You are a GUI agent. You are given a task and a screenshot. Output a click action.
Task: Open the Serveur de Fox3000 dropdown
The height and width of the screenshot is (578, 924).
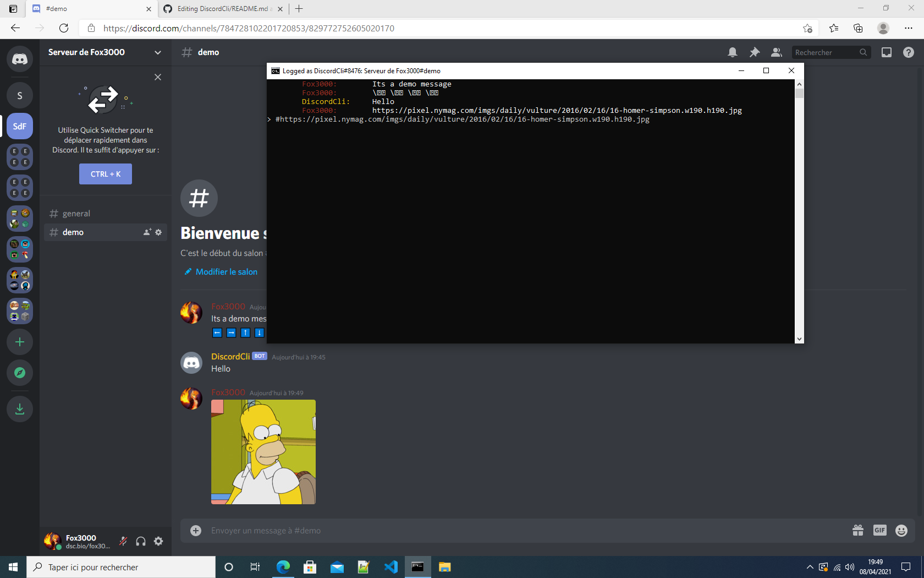105,52
